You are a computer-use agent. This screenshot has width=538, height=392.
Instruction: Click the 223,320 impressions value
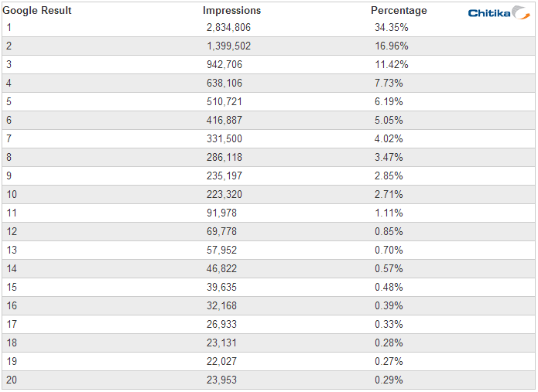click(x=224, y=195)
